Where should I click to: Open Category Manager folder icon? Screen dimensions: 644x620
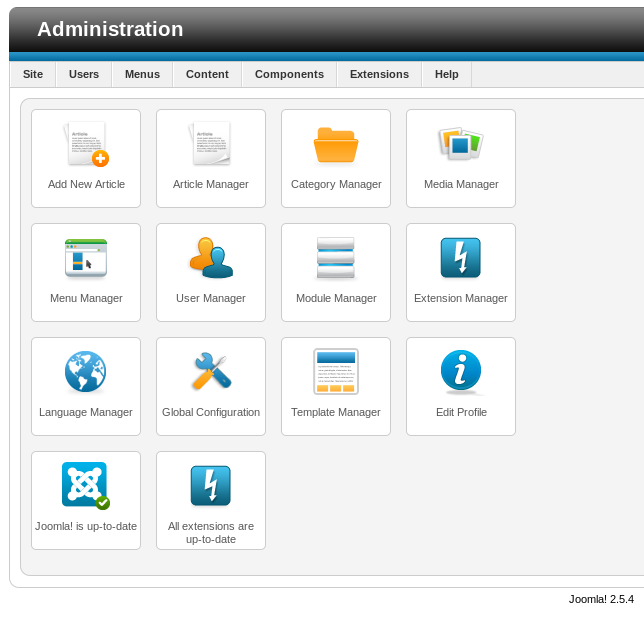336,145
